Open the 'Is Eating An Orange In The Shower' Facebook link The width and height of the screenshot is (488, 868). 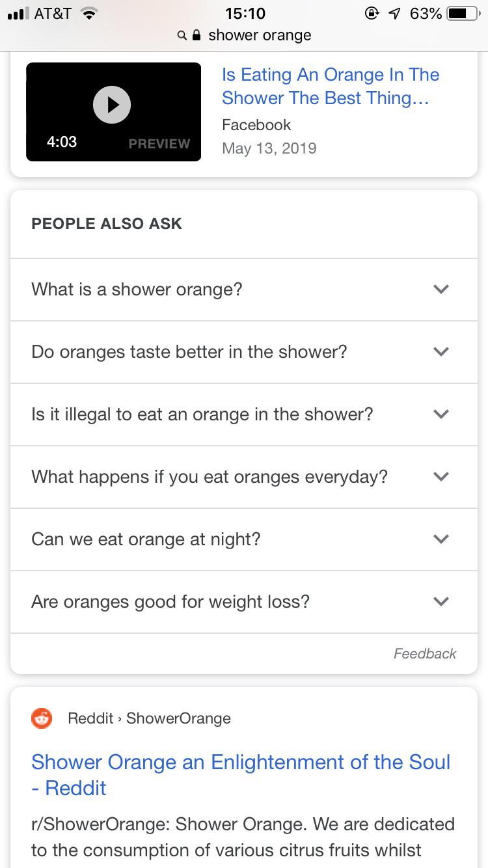[x=331, y=86]
